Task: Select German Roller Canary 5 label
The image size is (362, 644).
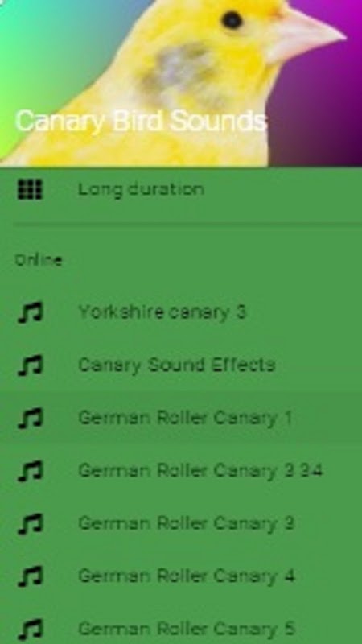Action: coord(187,629)
